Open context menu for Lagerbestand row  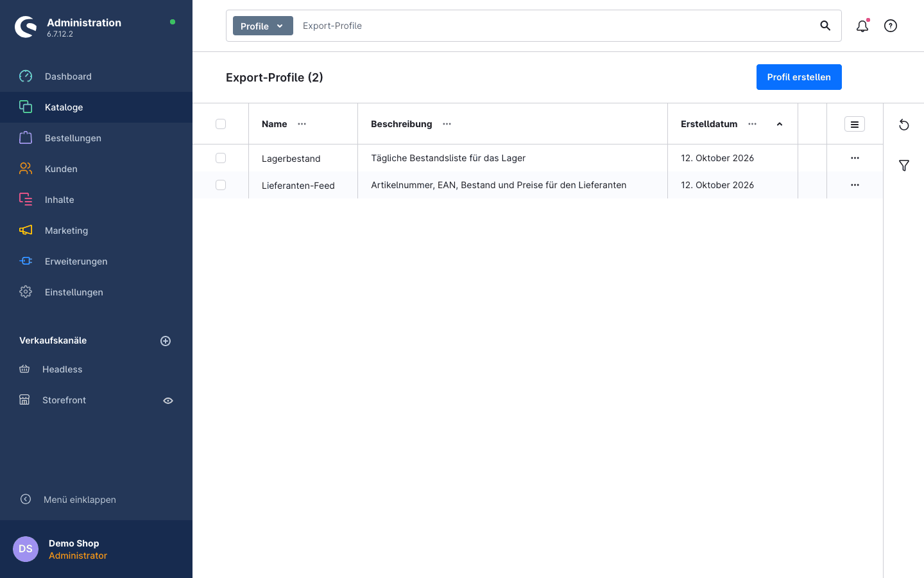pyautogui.click(x=855, y=158)
